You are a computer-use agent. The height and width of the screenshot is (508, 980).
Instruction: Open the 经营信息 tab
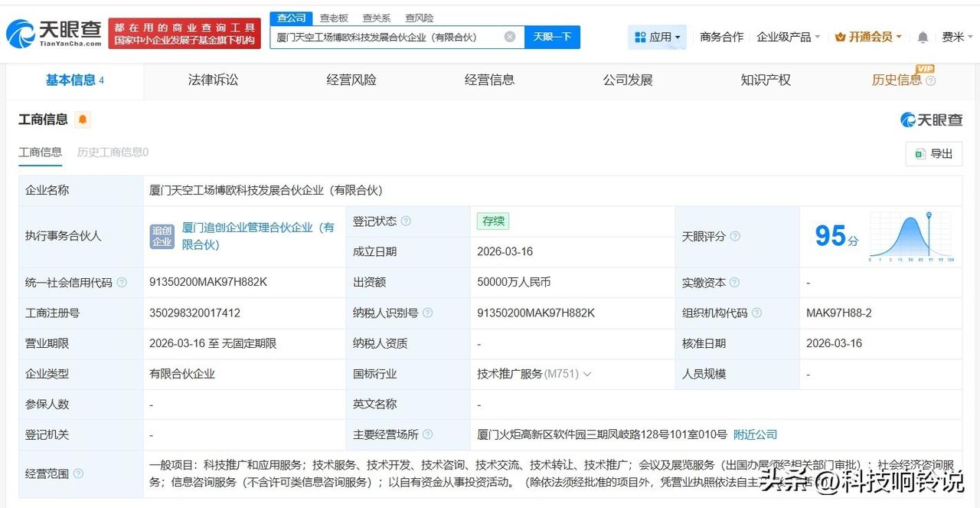[x=489, y=80]
